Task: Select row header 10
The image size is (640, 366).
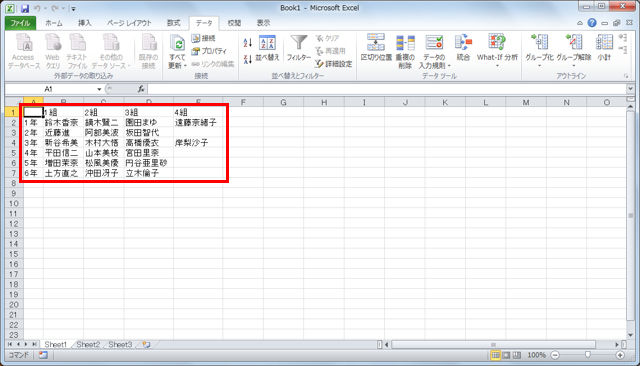Action: tap(14, 204)
